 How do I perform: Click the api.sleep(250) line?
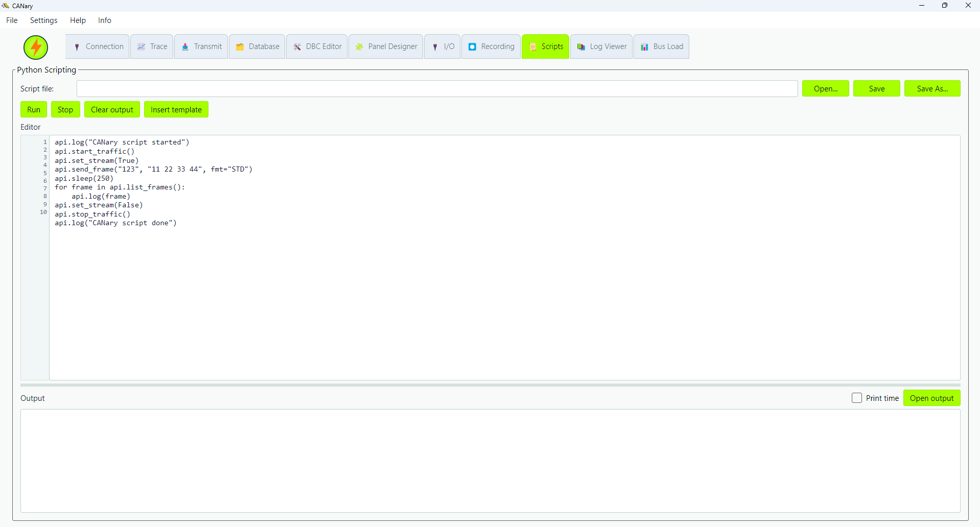[84, 178]
